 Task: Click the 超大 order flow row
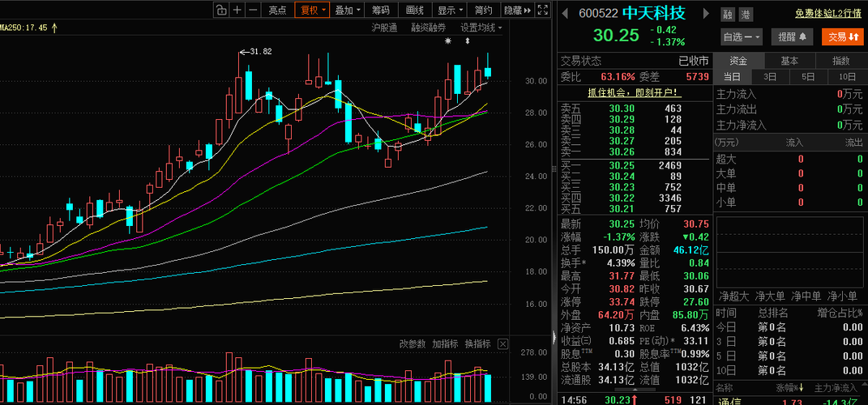tap(789, 160)
